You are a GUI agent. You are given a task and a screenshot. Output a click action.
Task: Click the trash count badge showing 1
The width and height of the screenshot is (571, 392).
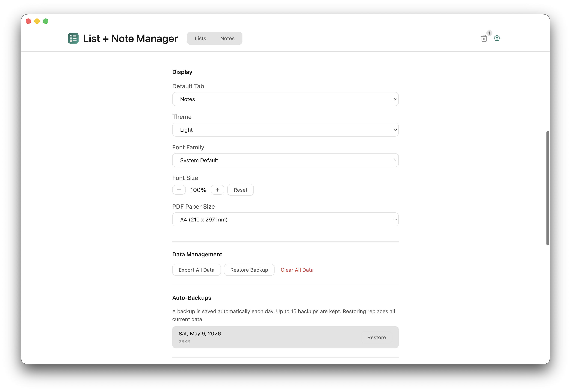coord(489,33)
